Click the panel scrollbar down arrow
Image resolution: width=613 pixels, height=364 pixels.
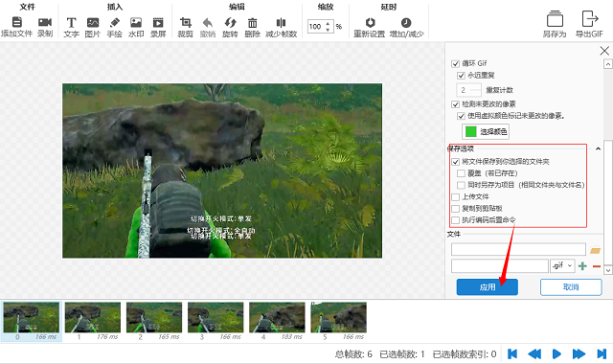[608, 270]
